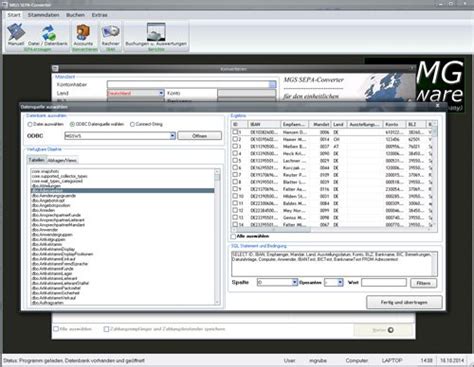Image resolution: width=474 pixels, height=367 pixels.
Task: Select dbo.Anwender in the table list
Action: point(45,230)
